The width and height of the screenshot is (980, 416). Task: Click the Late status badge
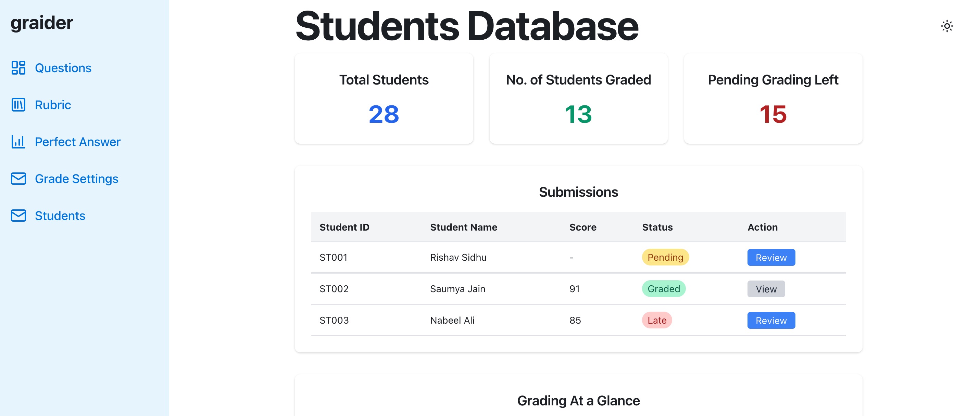pos(657,321)
